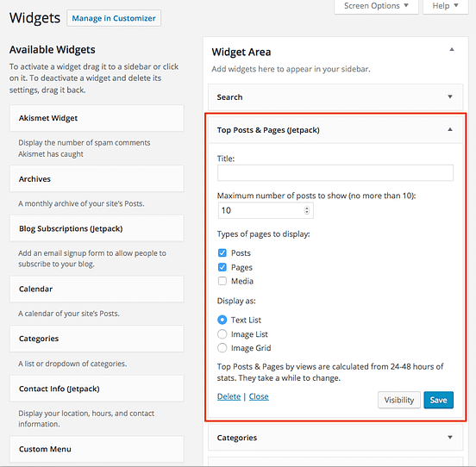Collapse Top Posts & Pages widget arrow
Viewport: 476px width, 467px height.
click(x=450, y=129)
